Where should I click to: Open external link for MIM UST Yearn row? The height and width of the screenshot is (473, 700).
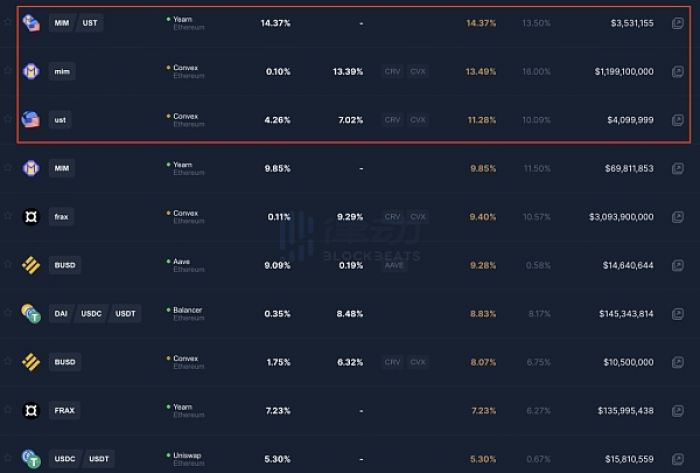tap(677, 23)
